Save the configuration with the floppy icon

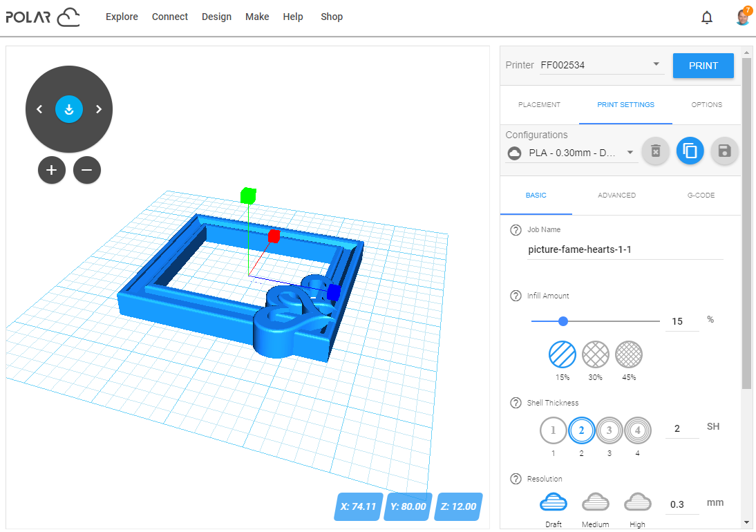724,151
